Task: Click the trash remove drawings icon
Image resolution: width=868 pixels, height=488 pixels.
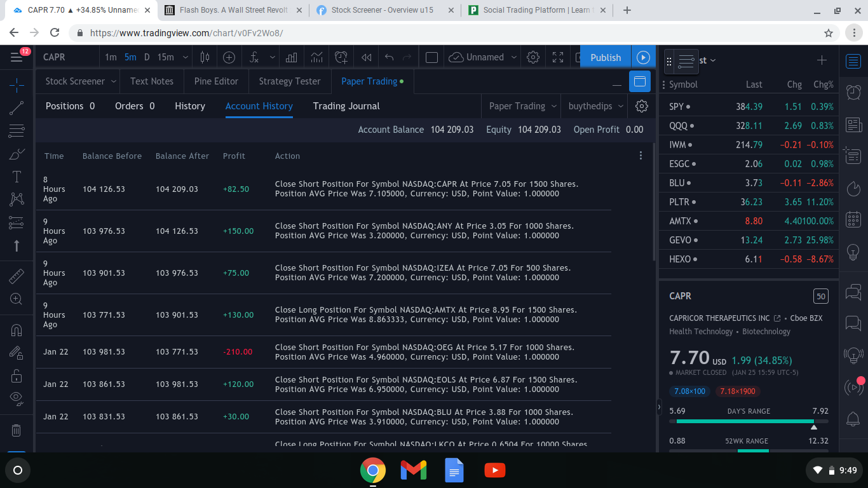Action: 17,430
